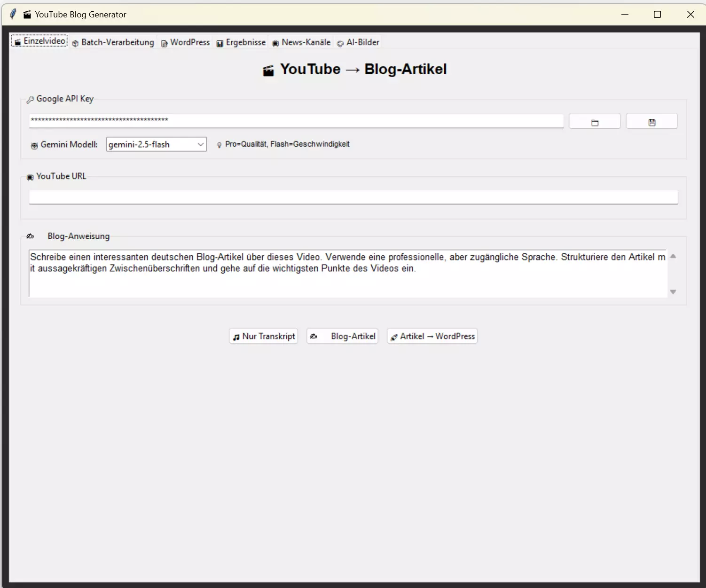Open the News-Kanäle tab
This screenshot has width=706, height=588.
(301, 42)
